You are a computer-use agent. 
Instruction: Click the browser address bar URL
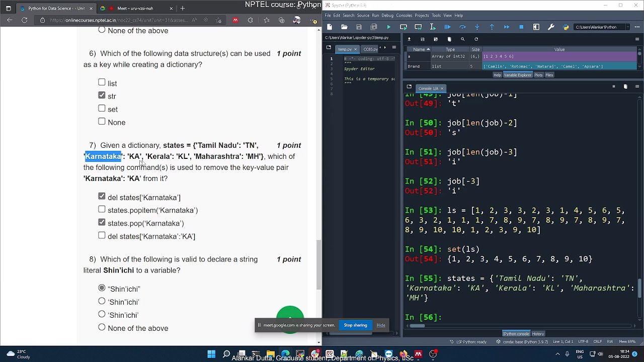(x=119, y=20)
